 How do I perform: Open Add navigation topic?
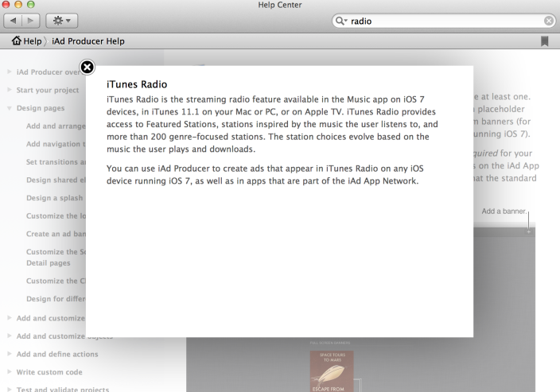tap(56, 144)
